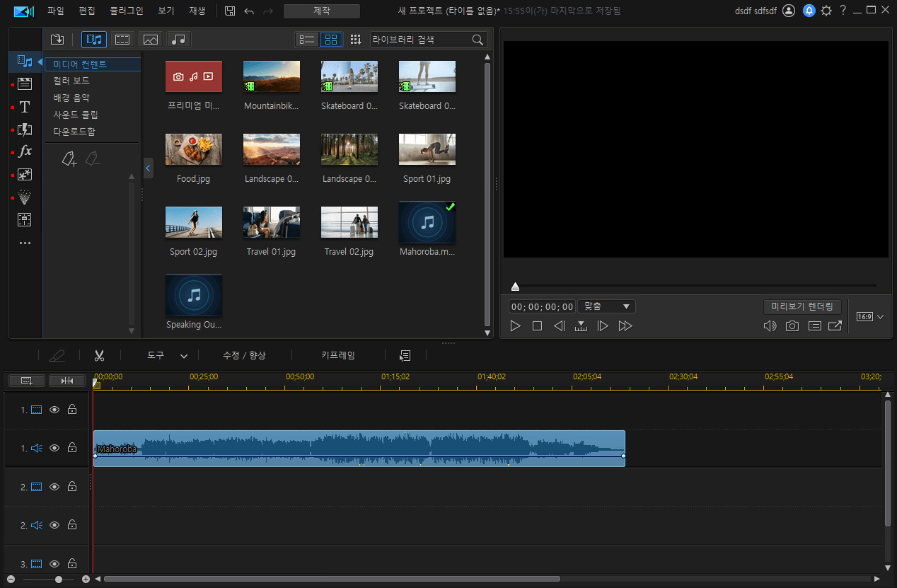Click the import media folder icon
897x588 pixels.
click(x=57, y=40)
